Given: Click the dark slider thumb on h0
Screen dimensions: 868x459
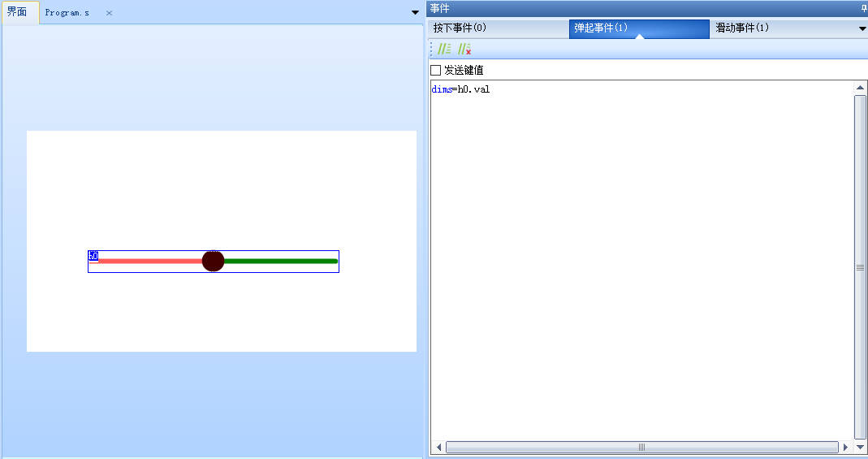Looking at the screenshot, I should [213, 261].
